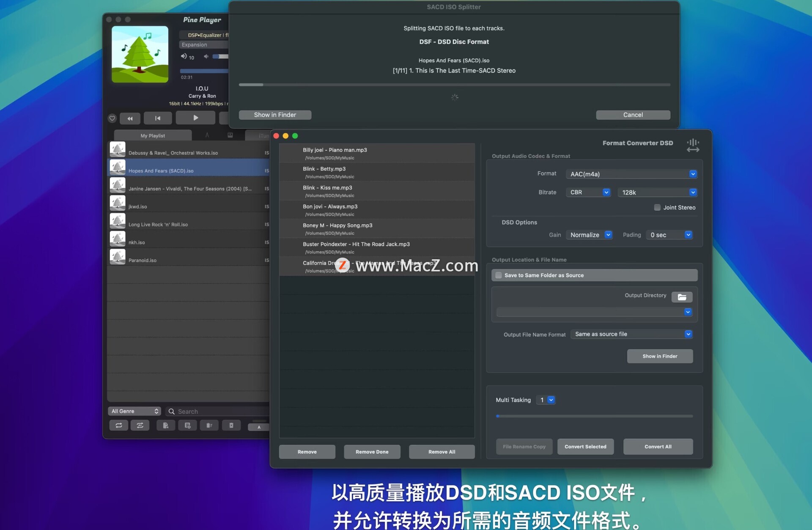Check Save to Same Folder as Source
This screenshot has width=812, height=530.
tap(499, 275)
